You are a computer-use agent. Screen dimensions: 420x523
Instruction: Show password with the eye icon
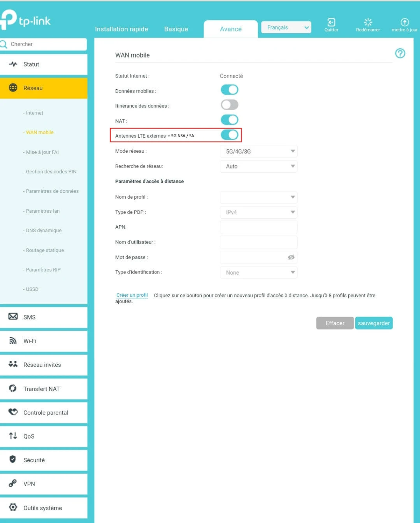point(291,257)
